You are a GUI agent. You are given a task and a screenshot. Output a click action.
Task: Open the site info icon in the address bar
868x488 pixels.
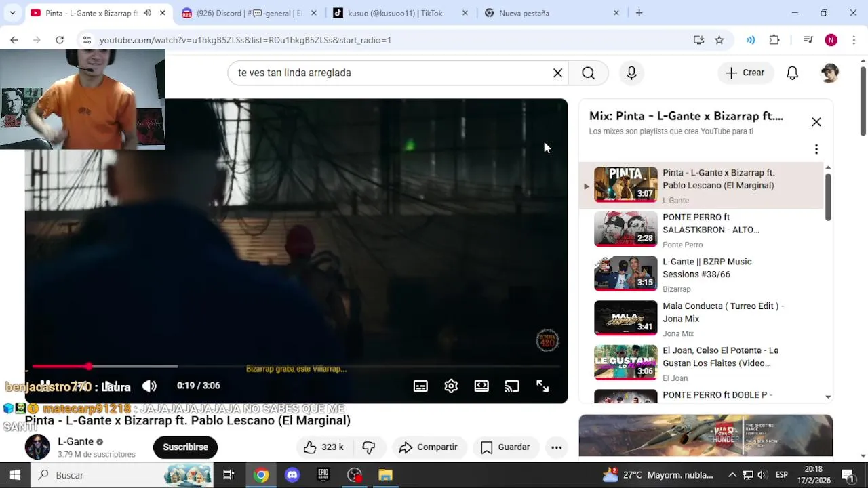[x=87, y=40]
